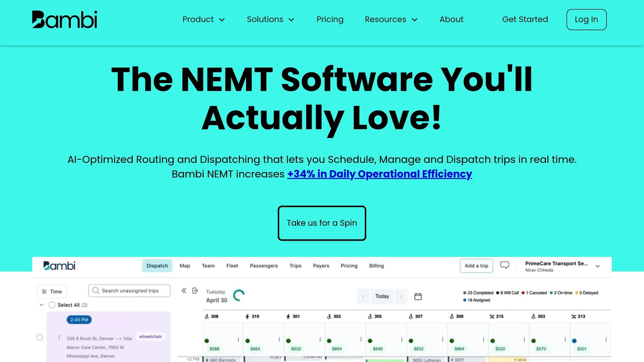
Task: Open the three-dot menu in the 215 column
Action: (524, 339)
